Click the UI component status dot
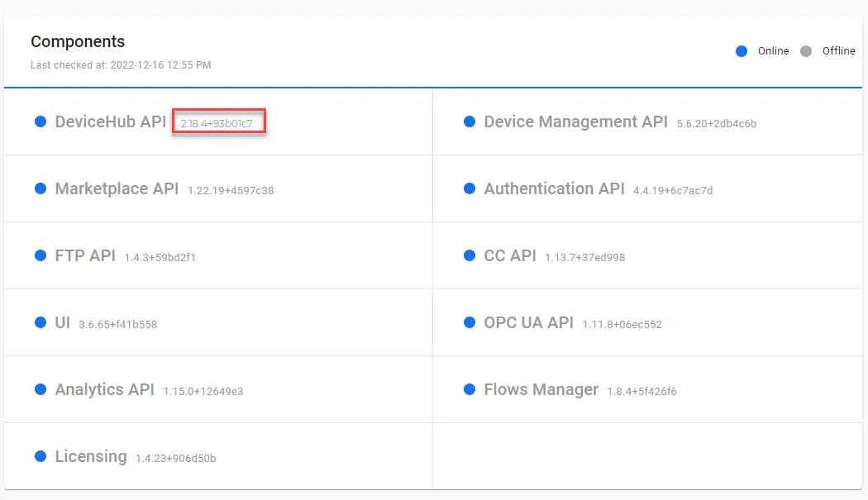 click(x=41, y=322)
